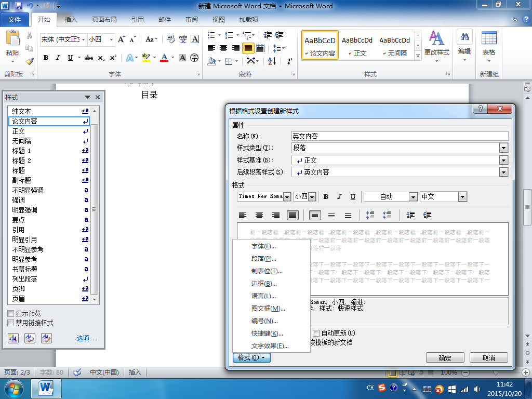Open the Times New Roman font dropdown
532x399 pixels.
[287, 197]
